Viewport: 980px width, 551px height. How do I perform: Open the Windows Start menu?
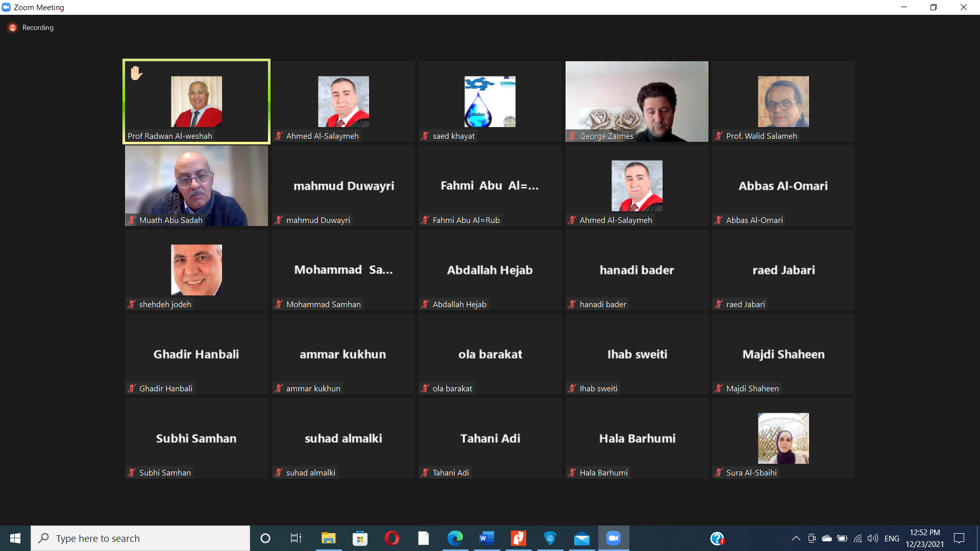15,538
